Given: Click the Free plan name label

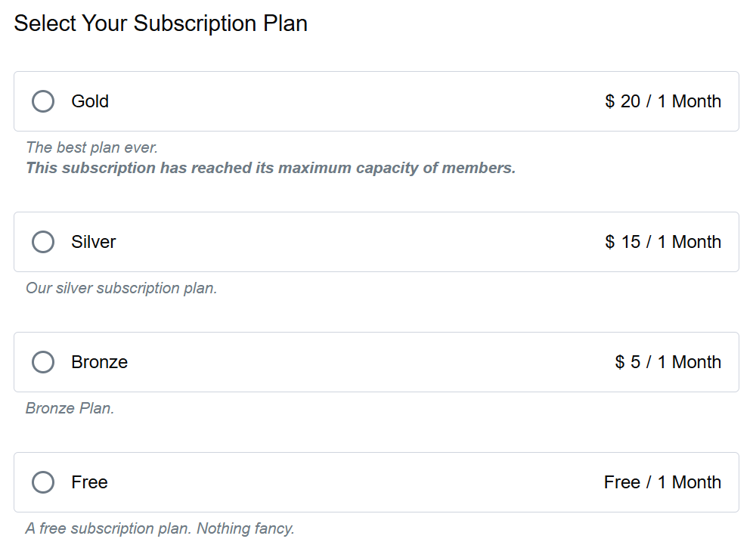Looking at the screenshot, I should tap(89, 482).
